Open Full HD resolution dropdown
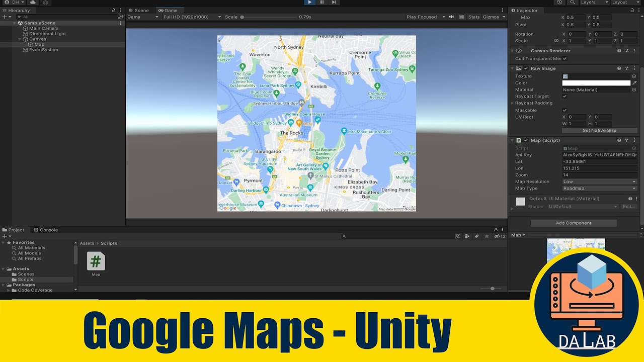 tap(192, 17)
